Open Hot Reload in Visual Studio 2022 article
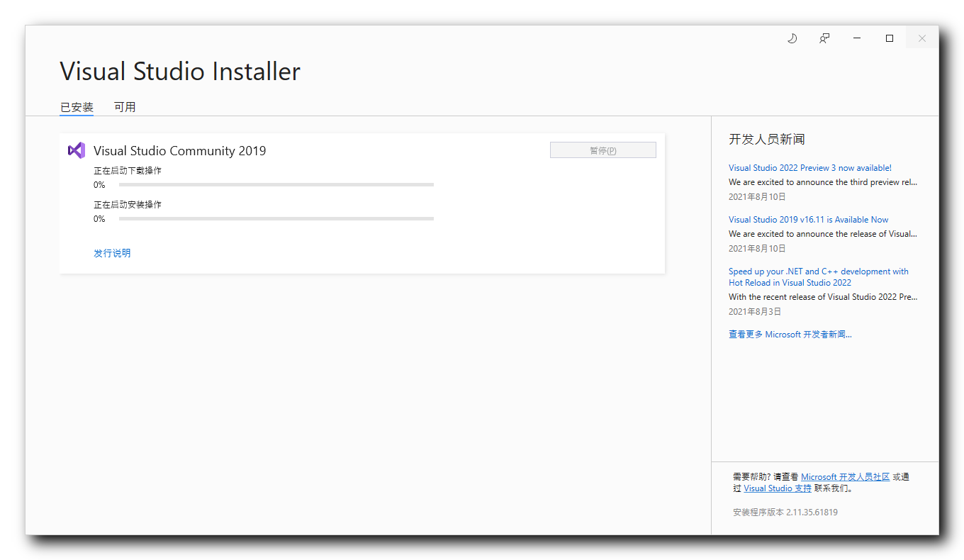 (x=819, y=277)
